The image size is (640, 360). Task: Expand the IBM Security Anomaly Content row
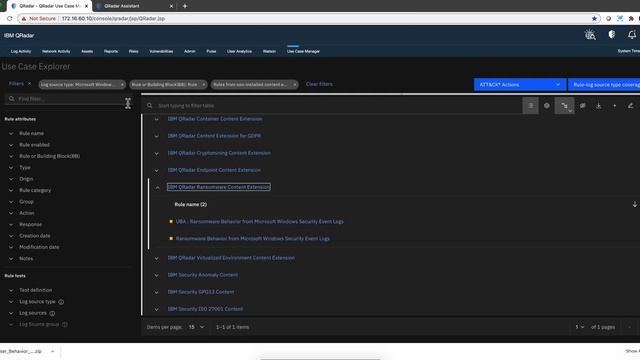pos(157,275)
